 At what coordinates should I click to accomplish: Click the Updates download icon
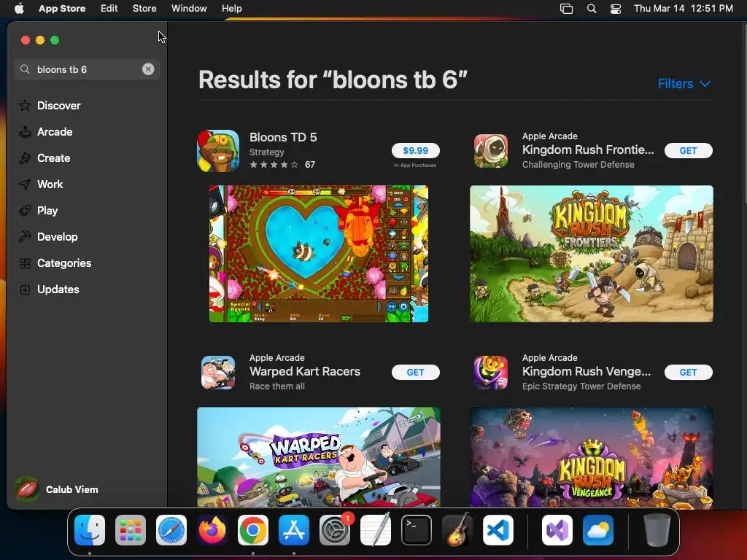coord(25,289)
